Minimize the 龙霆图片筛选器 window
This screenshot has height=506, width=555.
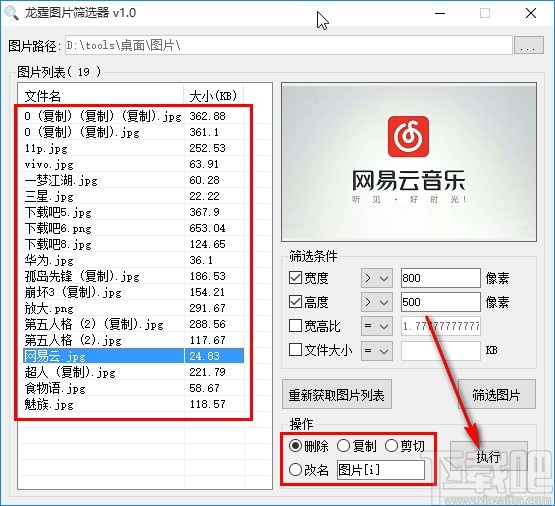440,13
